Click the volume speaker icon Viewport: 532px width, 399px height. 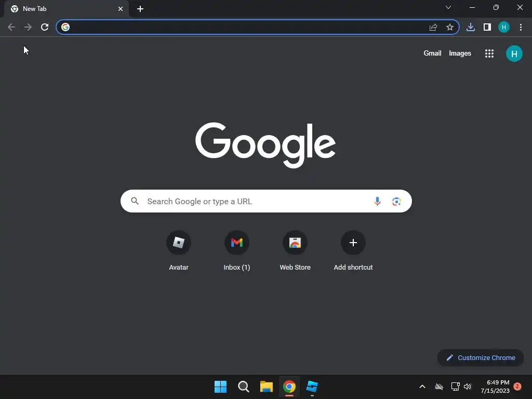click(468, 387)
